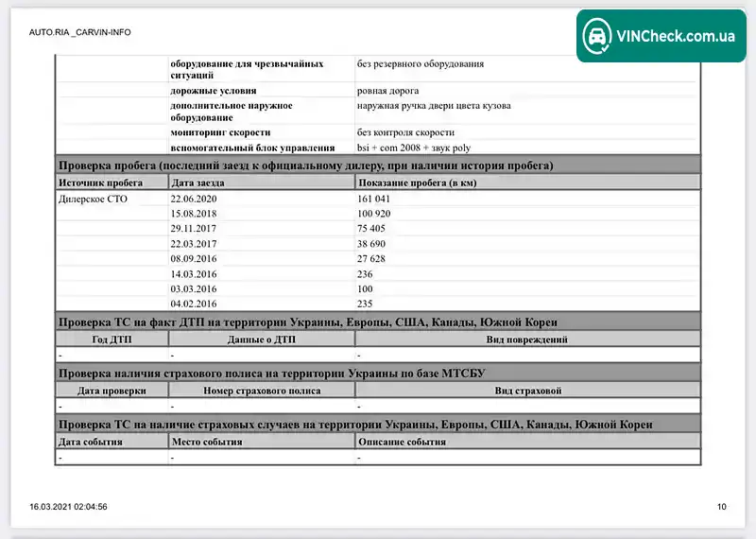This screenshot has height=539, width=756.
Task: Select the 'ровная дорога' value
Action: pyautogui.click(x=388, y=91)
